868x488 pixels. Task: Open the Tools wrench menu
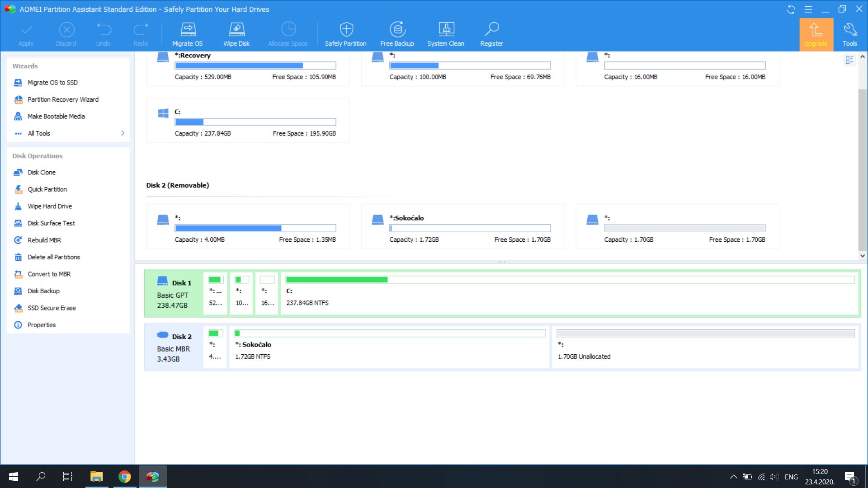pos(850,34)
